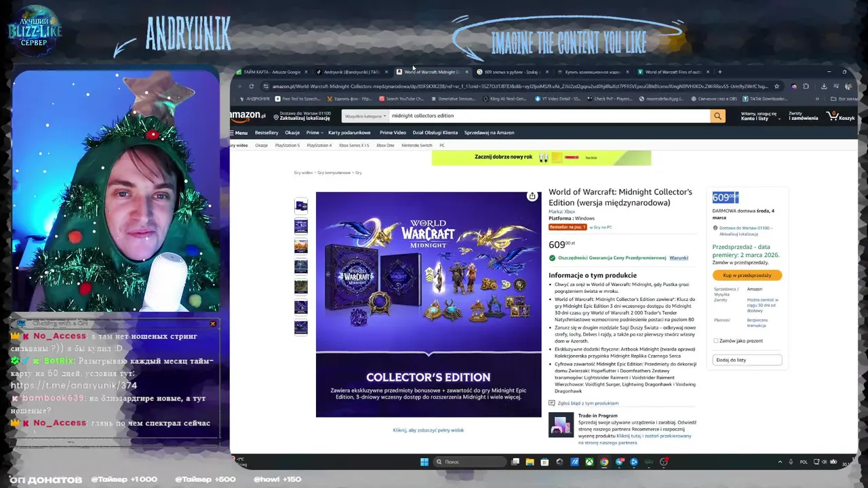Screen dimensions: 868x488
Task: Click the browser address bar URL
Action: (519, 86)
